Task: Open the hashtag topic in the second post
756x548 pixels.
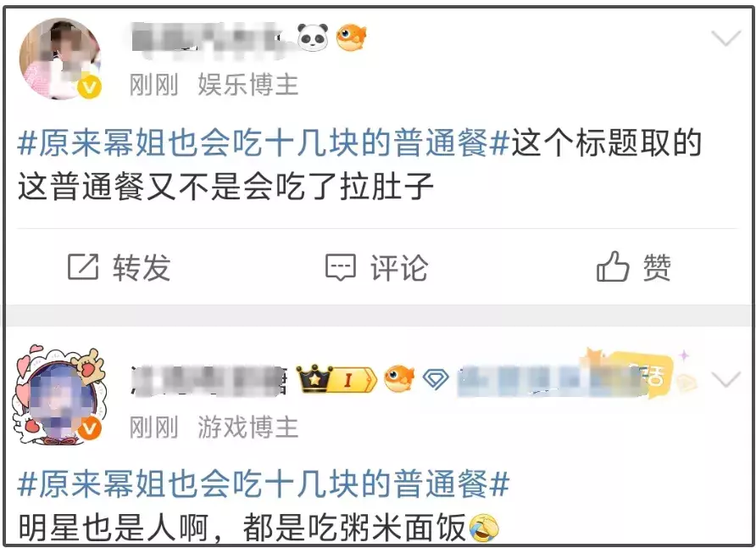Action: click(264, 484)
